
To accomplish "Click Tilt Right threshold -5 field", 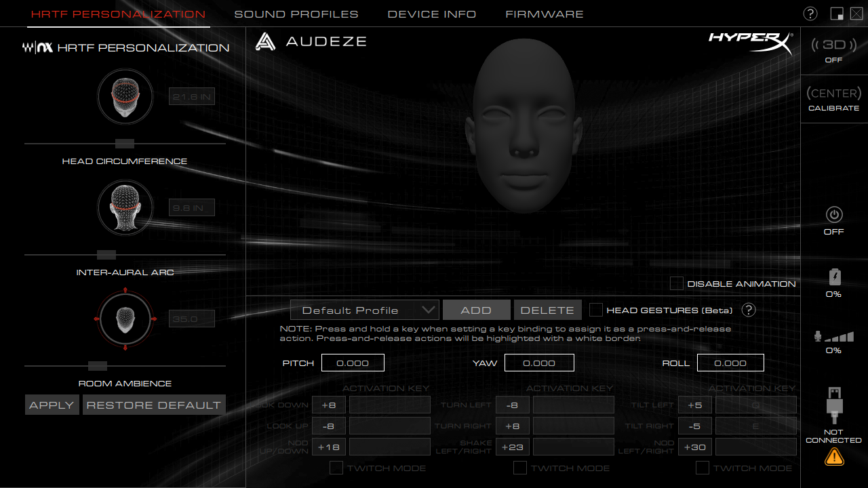I will pyautogui.click(x=695, y=426).
